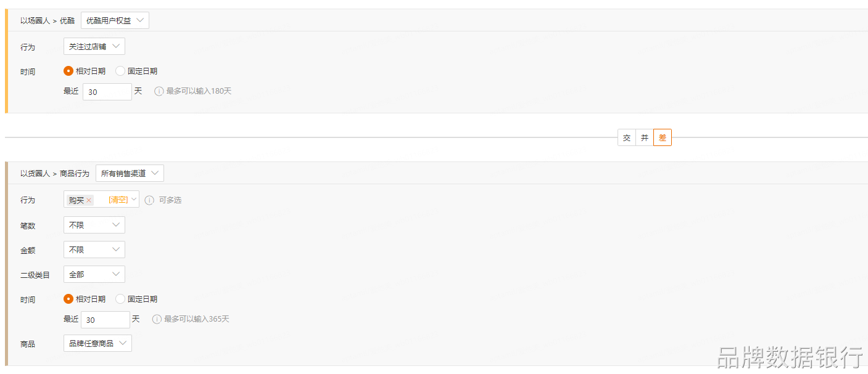Choose 相对日期 radio in 商品行为 section

68,299
